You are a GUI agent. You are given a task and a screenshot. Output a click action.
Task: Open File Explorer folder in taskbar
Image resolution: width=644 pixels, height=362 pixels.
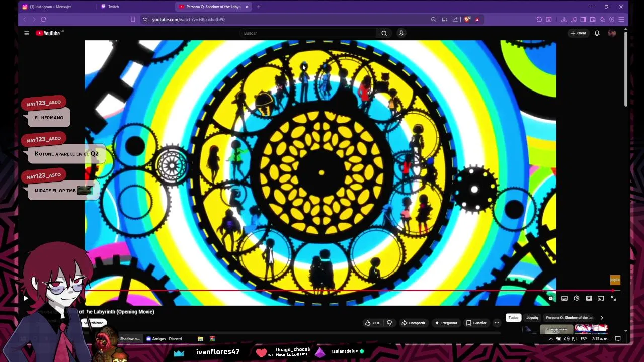click(200, 339)
